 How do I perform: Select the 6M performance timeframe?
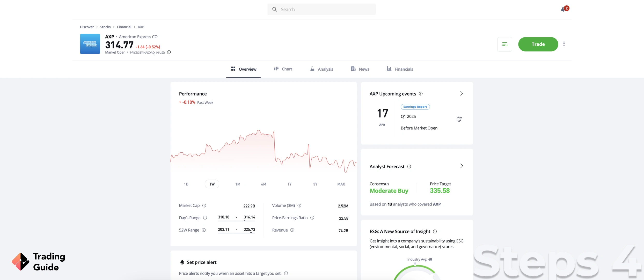click(x=264, y=184)
